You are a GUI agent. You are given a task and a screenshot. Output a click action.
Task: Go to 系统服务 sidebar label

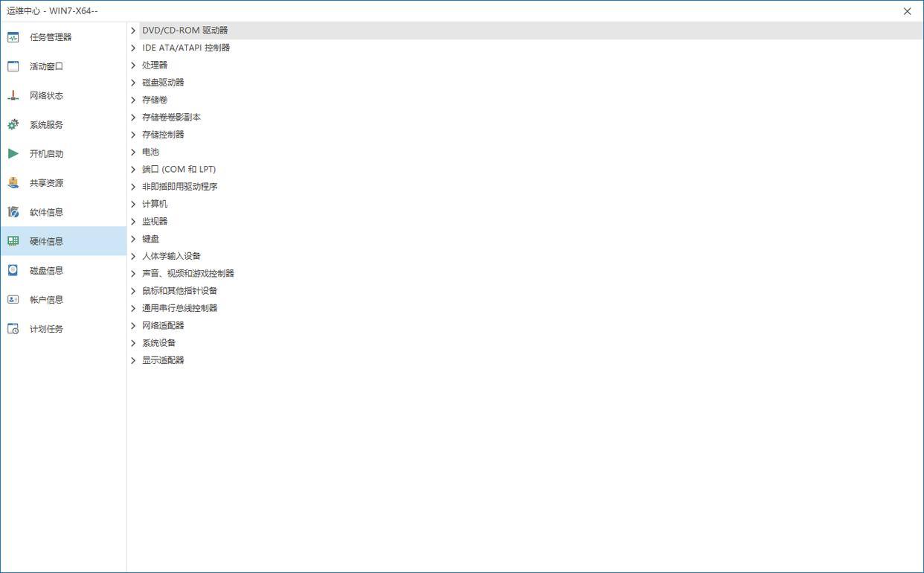click(x=46, y=124)
